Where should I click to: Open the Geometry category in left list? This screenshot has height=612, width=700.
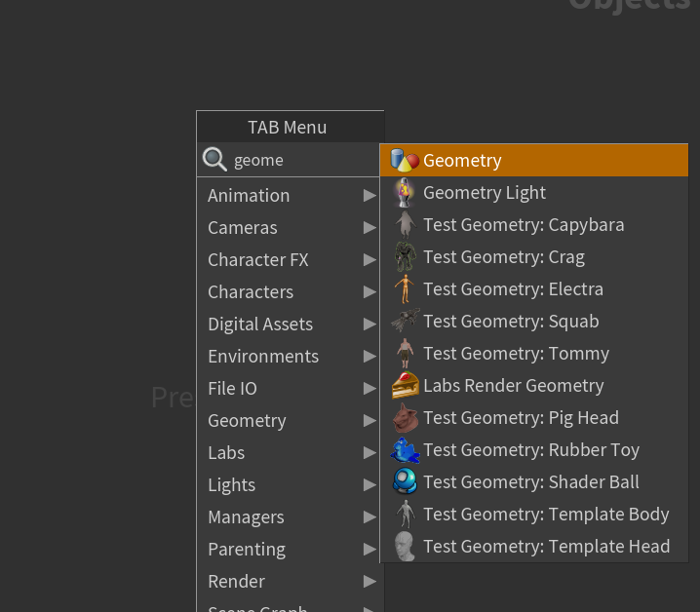click(289, 420)
